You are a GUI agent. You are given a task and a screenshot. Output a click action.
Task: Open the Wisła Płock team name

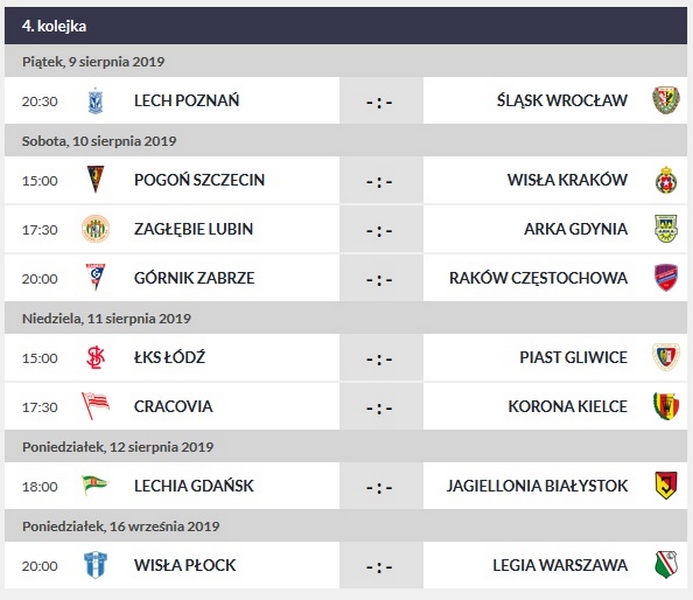tap(185, 565)
